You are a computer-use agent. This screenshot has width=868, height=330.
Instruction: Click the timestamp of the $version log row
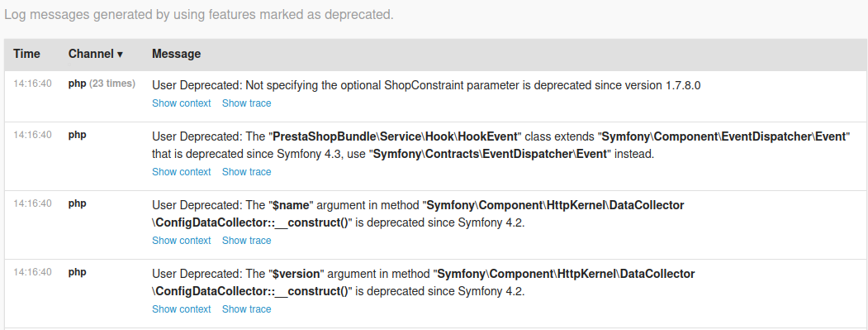click(x=33, y=272)
